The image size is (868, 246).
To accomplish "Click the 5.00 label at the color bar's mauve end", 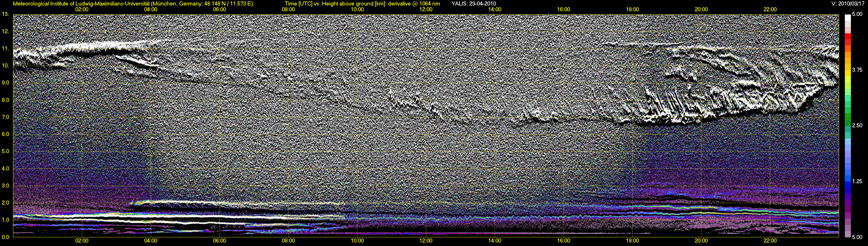I will point(857,237).
